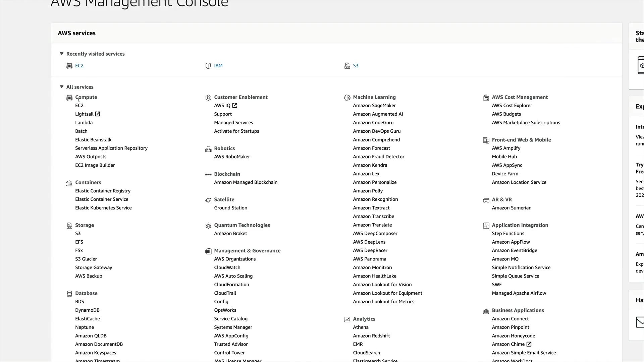Click external link icon beside Lightsail
644x362 pixels.
point(98,114)
